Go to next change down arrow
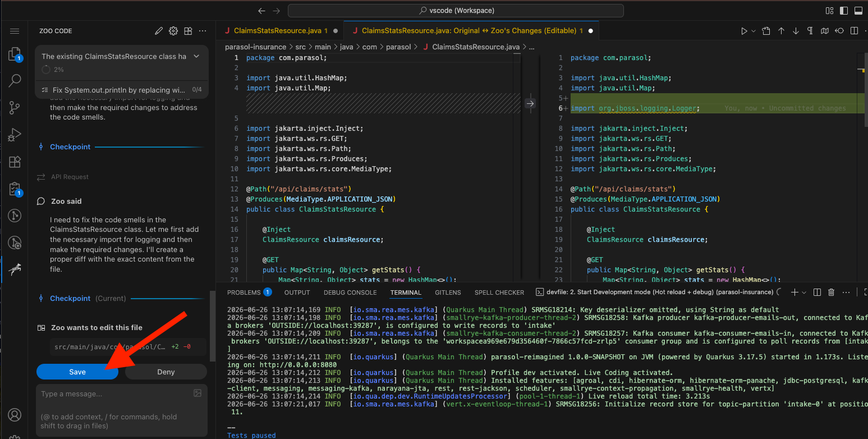The width and height of the screenshot is (868, 439). pyautogui.click(x=796, y=31)
